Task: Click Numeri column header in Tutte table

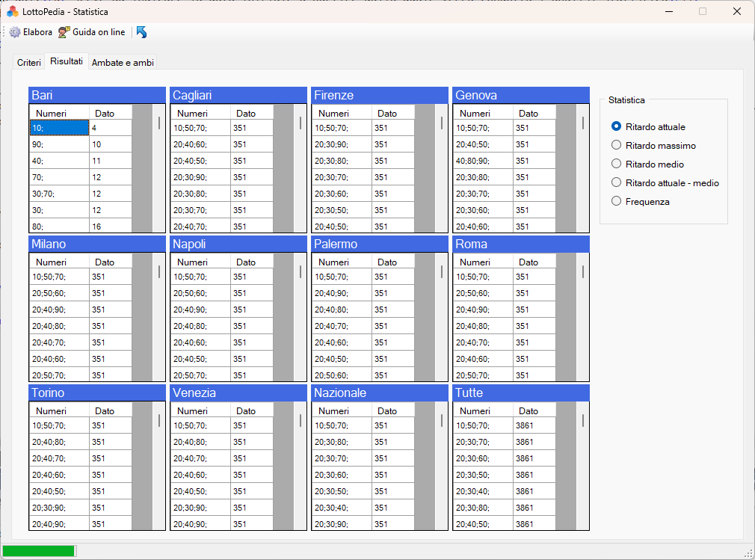Action: click(x=484, y=410)
